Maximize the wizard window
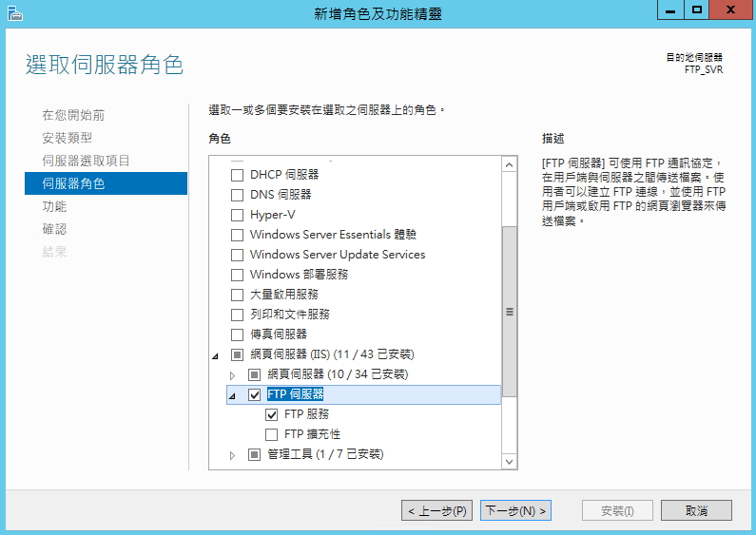This screenshot has width=756, height=535. pyautogui.click(x=697, y=10)
